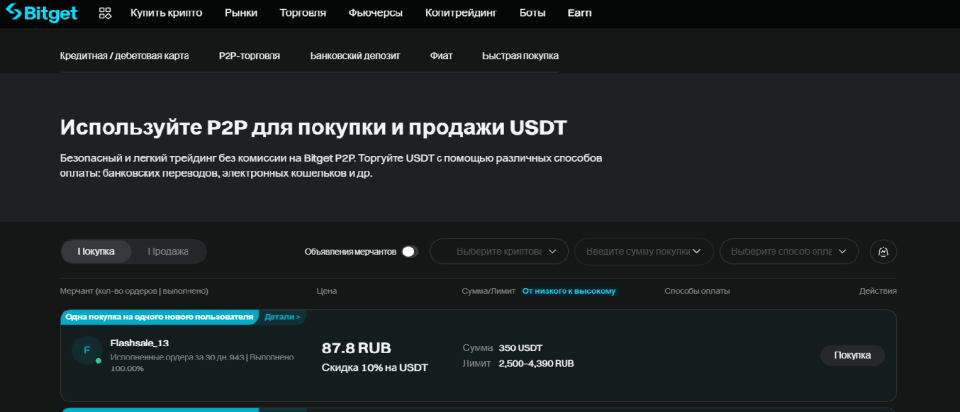
Task: Open the Копитрейдинг menu
Action: coord(461,13)
